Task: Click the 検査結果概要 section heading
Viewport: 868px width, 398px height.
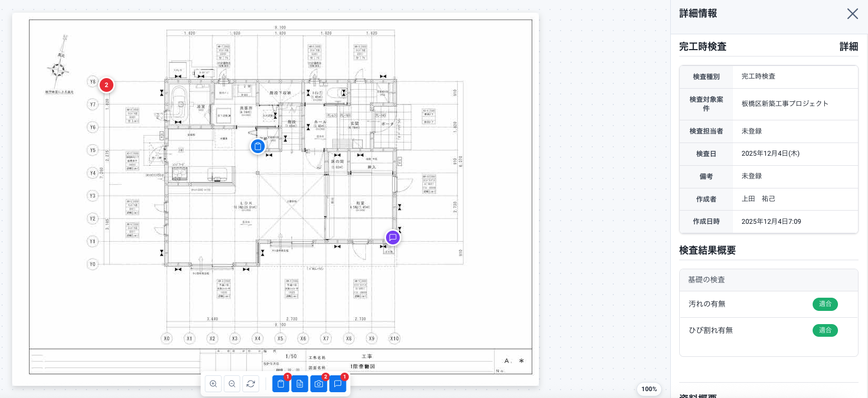Action: click(x=707, y=250)
